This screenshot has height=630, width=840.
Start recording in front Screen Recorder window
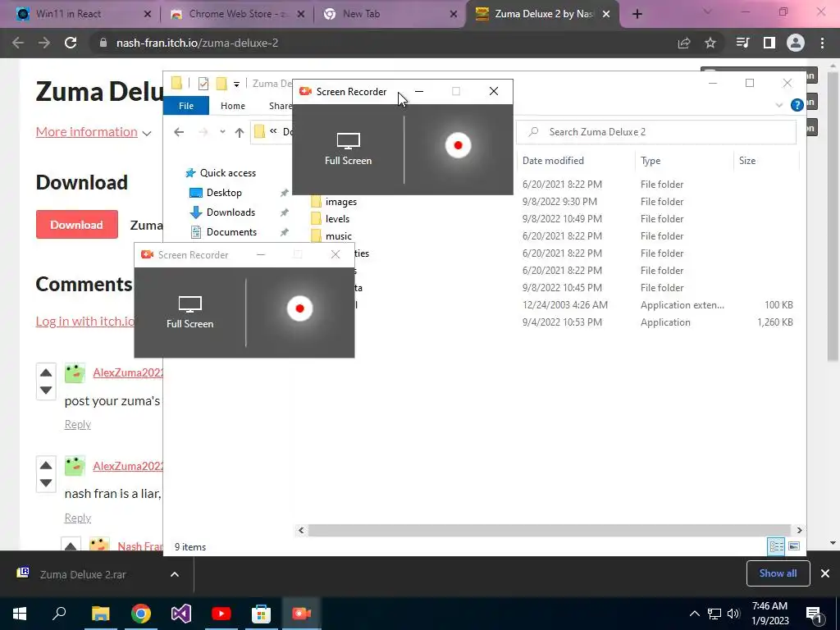pyautogui.click(x=458, y=145)
